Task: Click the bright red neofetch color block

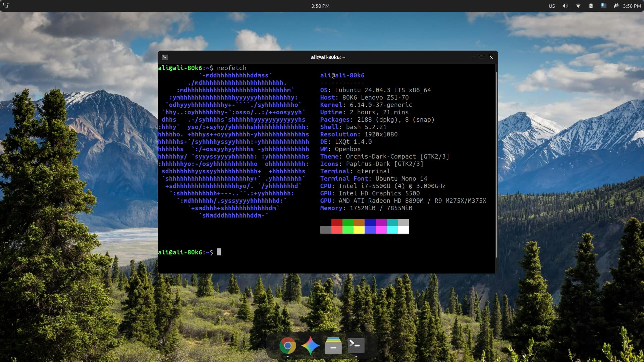Action: click(x=337, y=230)
